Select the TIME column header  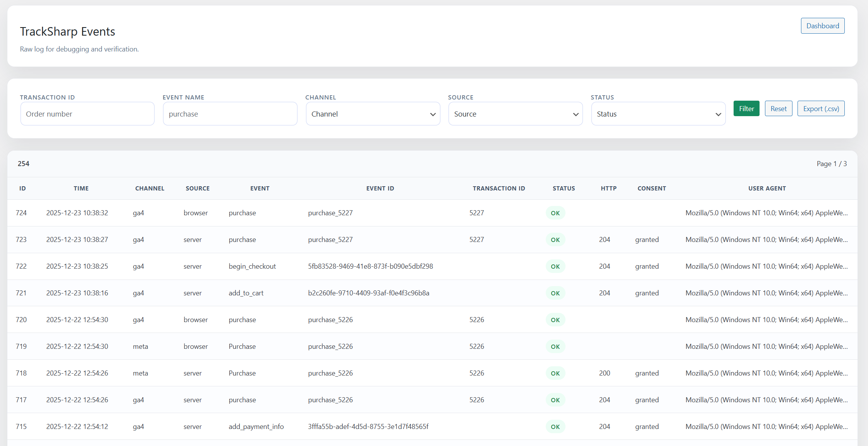pos(81,188)
